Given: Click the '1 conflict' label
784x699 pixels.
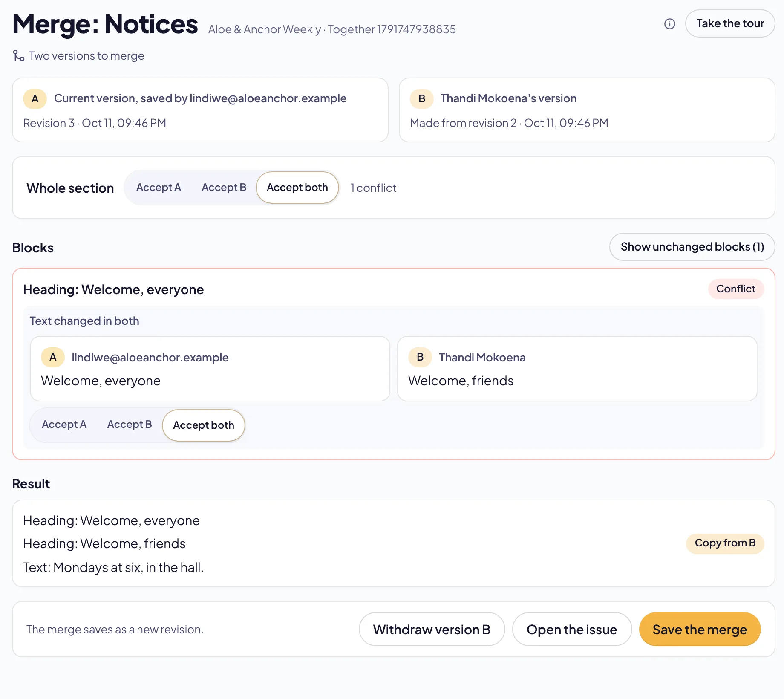Looking at the screenshot, I should [373, 188].
